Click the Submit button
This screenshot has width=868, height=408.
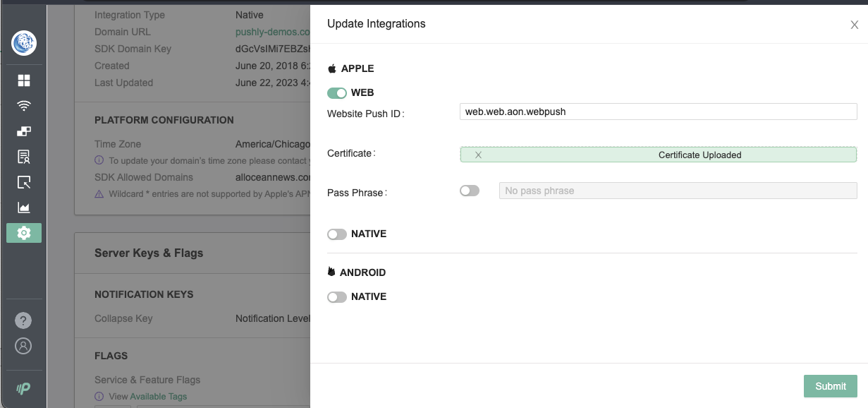point(830,386)
